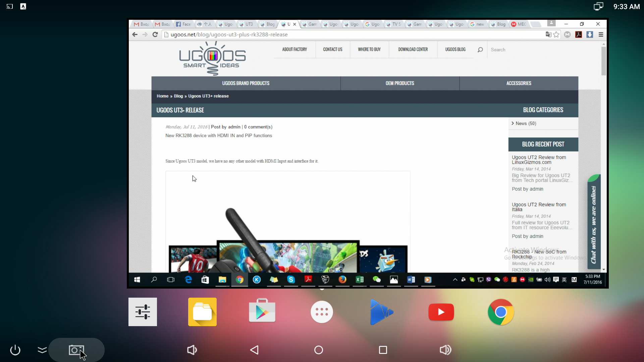
Task: Open the browser hamburger menu
Action: 601,35
